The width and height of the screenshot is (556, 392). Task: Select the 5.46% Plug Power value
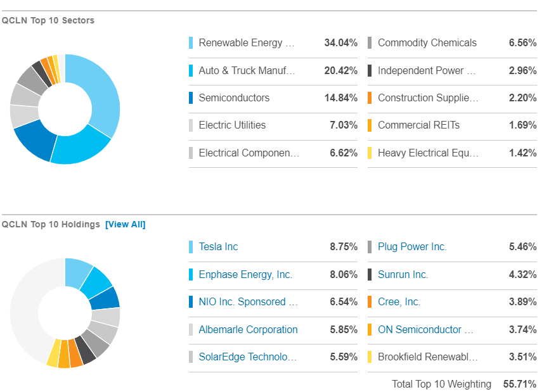tap(522, 246)
